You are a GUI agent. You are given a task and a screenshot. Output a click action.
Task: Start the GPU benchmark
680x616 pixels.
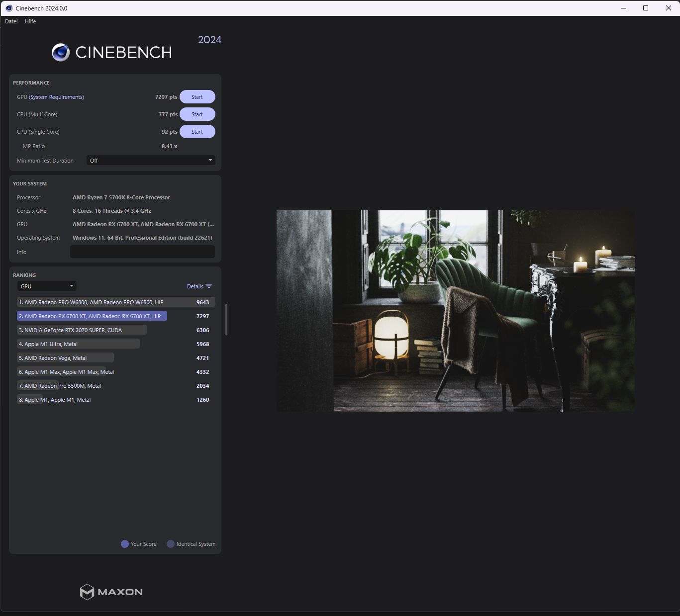197,97
